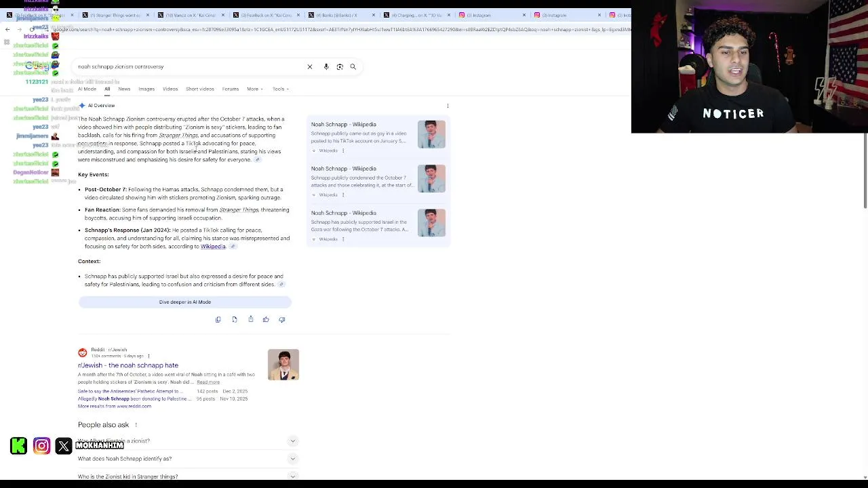
Task: Open Wikipedia card about coming out as gay
Action: click(x=378, y=136)
